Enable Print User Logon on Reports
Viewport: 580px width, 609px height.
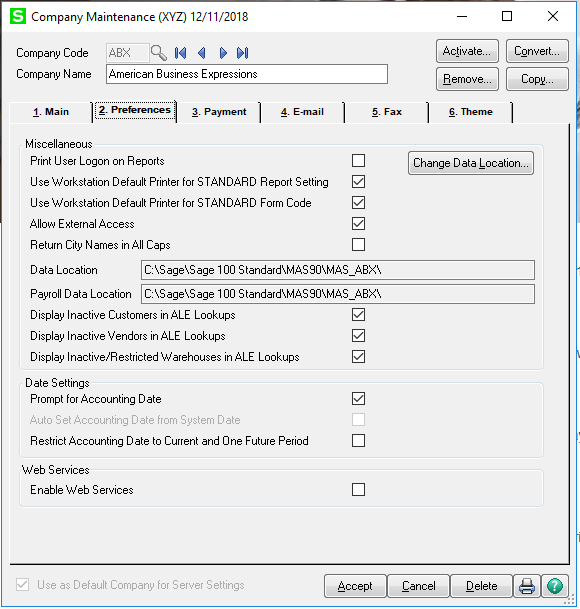[x=358, y=160]
